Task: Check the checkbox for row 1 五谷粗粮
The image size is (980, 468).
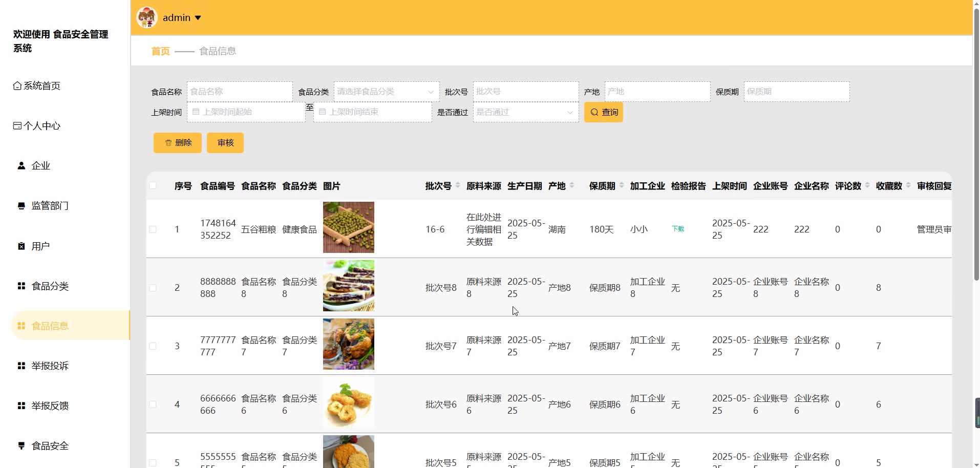Action: pos(153,229)
